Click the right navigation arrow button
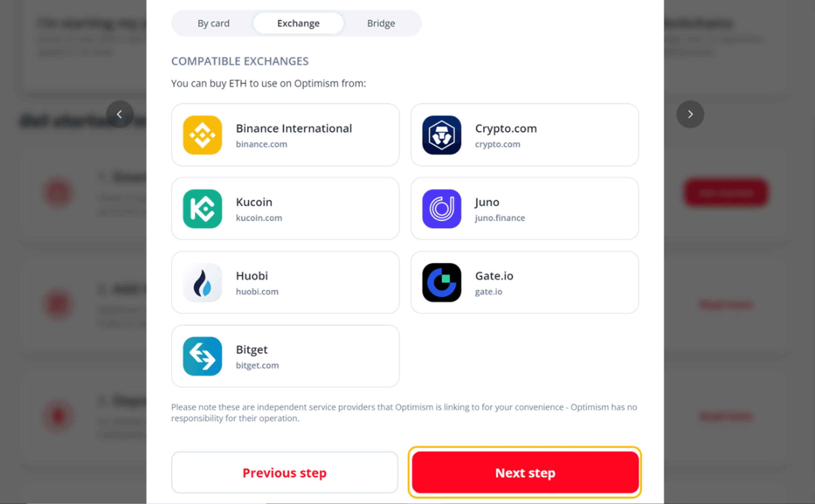The height and width of the screenshot is (504, 815). [690, 115]
